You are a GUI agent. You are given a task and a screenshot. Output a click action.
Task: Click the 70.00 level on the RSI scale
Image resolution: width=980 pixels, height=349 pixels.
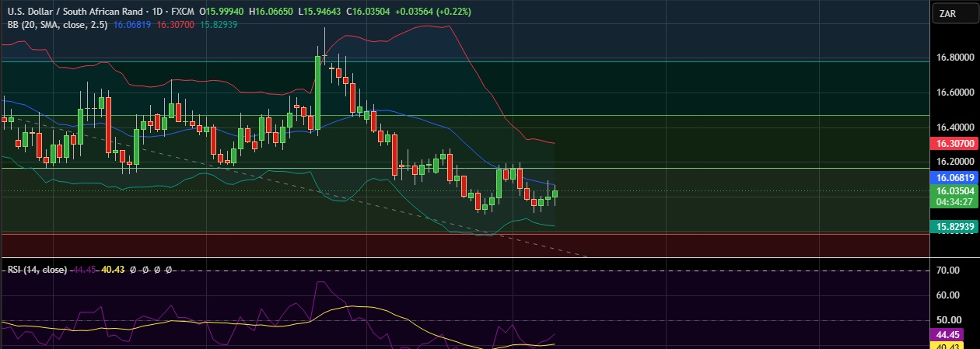click(x=947, y=270)
